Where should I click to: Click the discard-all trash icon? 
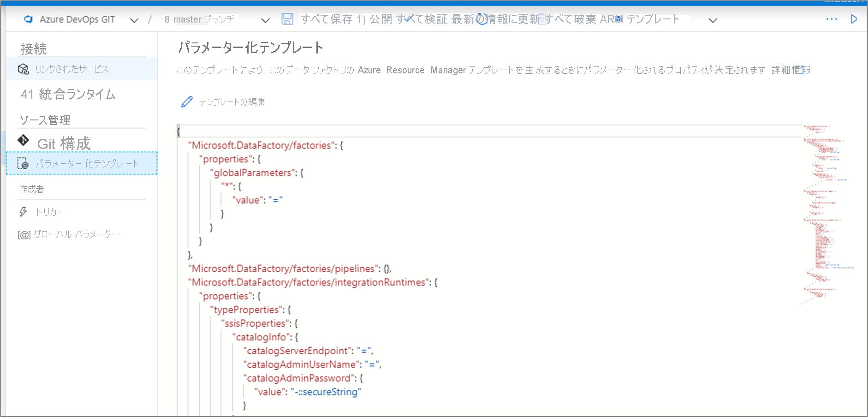(x=542, y=19)
